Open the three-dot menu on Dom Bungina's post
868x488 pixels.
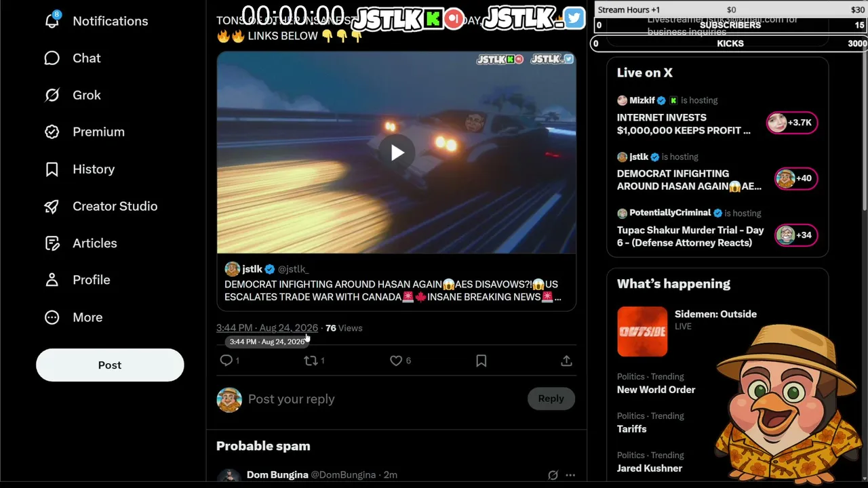coord(570,475)
